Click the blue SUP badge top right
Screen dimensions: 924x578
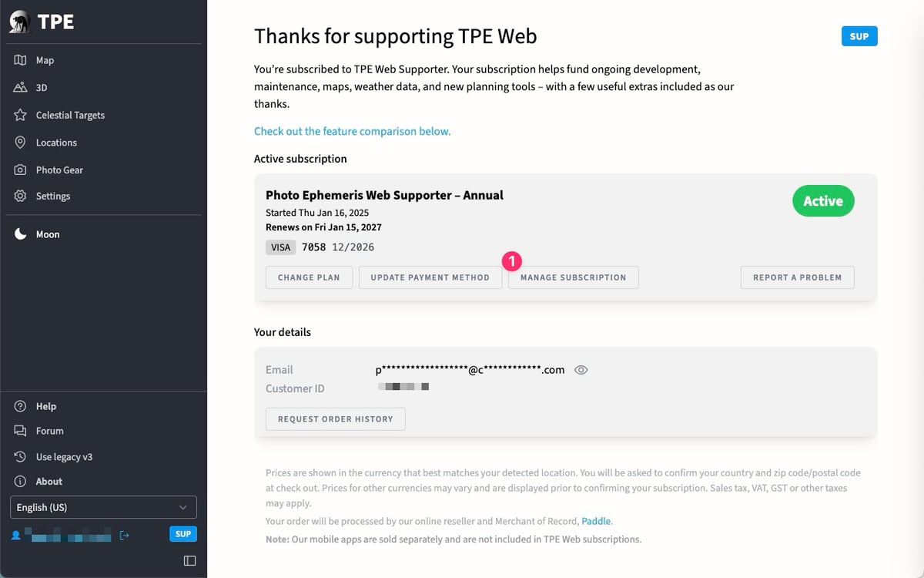coord(859,36)
